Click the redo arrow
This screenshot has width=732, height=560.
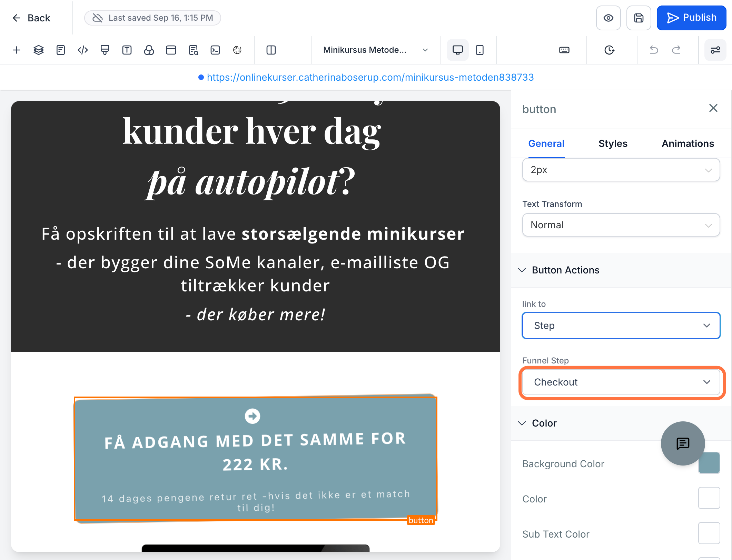(x=676, y=50)
